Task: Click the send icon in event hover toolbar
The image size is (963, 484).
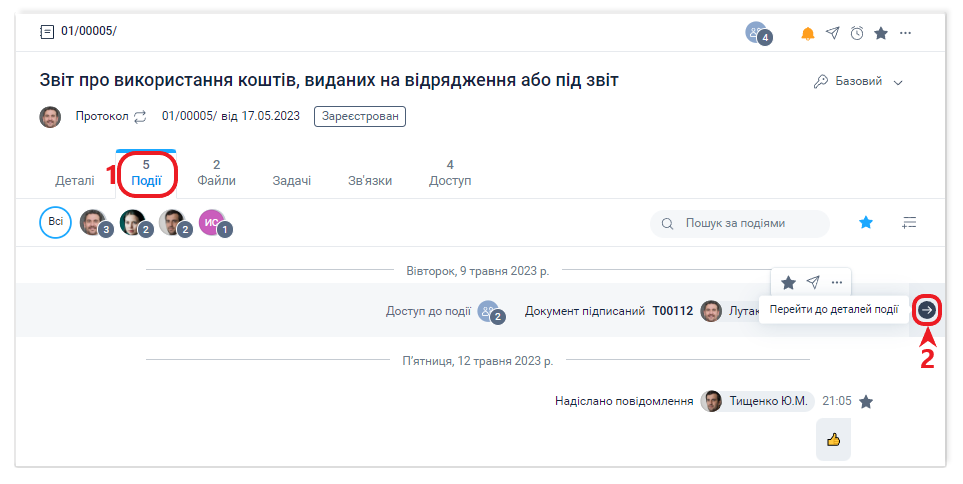Action: coord(813,282)
